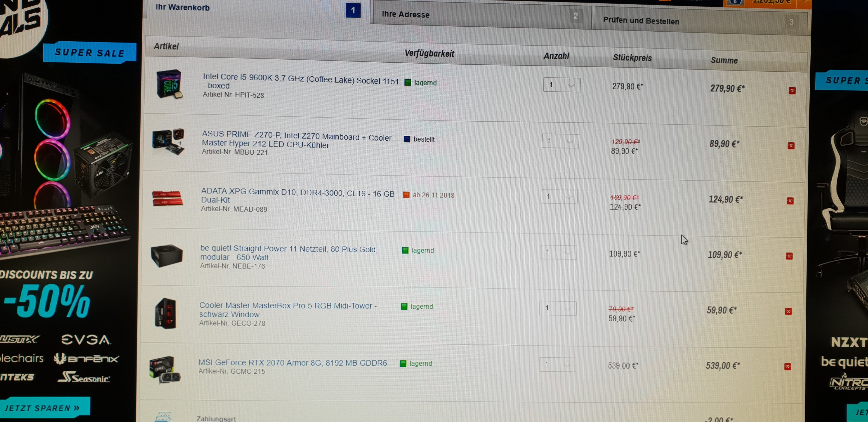Open quantity dropdown for the Intel Core i5-9600K
The image size is (868, 422).
561,85
